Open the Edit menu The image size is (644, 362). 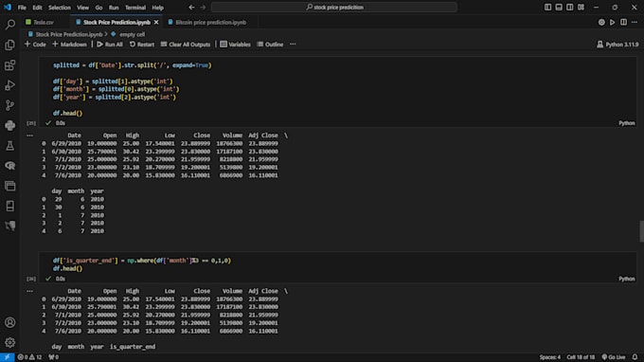[x=37, y=8]
